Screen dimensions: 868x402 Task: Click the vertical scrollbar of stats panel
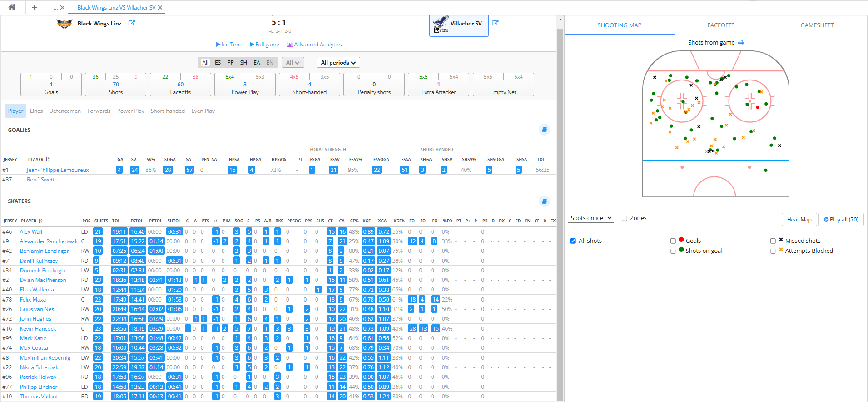pyautogui.click(x=560, y=182)
